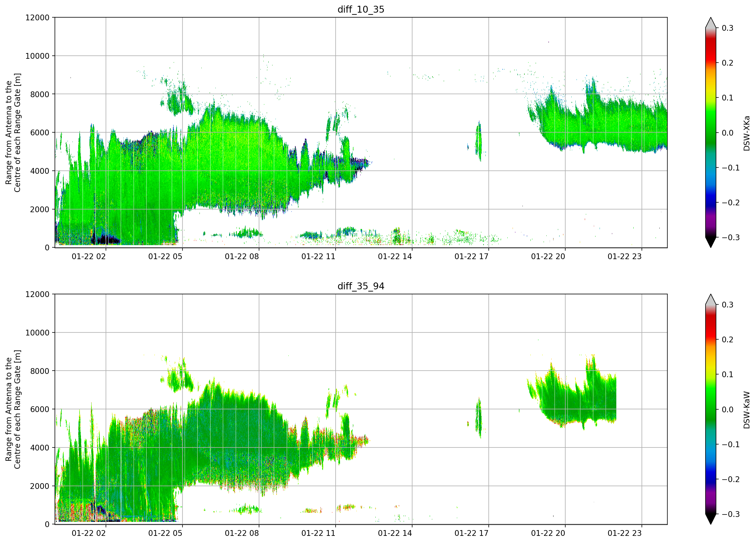Image resolution: width=756 pixels, height=543 pixels.
Task: Click the grey upper arrow of DSW-XKa colorbar
Action: tap(711, 23)
